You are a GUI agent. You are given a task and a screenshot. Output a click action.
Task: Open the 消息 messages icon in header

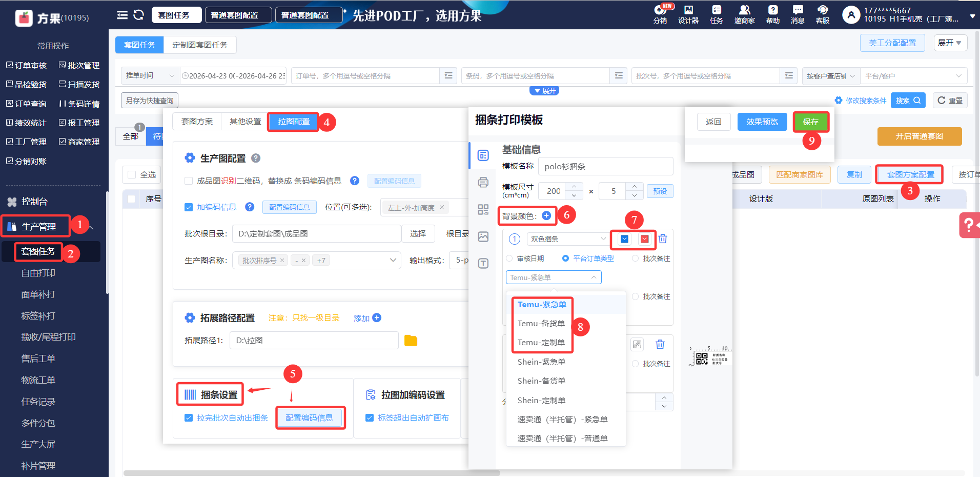797,14
